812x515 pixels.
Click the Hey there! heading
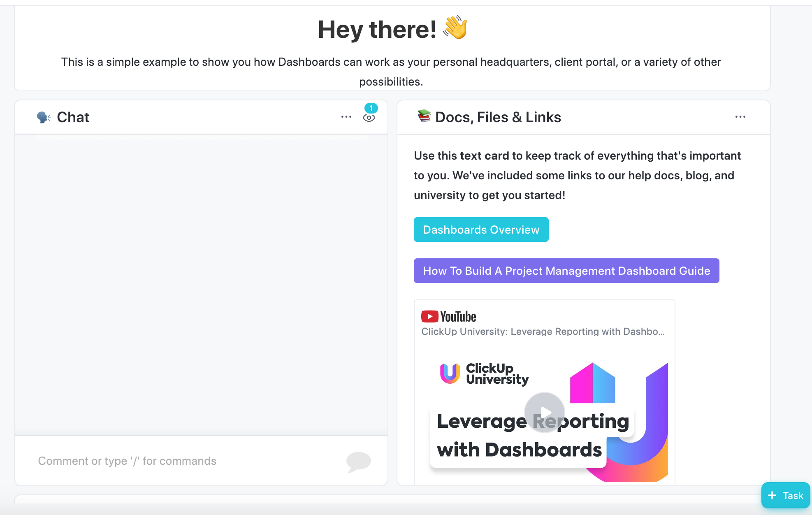point(377,30)
